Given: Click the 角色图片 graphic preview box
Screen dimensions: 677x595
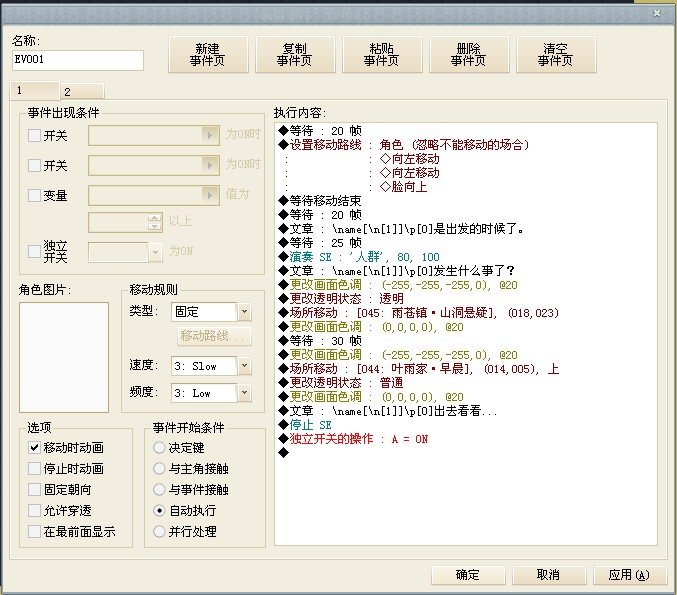Looking at the screenshot, I should 64,357.
